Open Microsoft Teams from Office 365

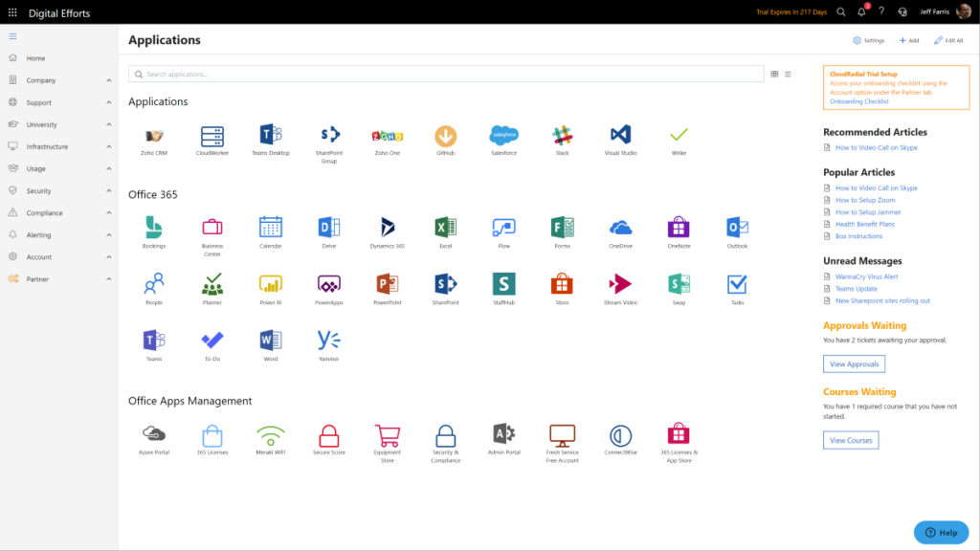pos(154,342)
